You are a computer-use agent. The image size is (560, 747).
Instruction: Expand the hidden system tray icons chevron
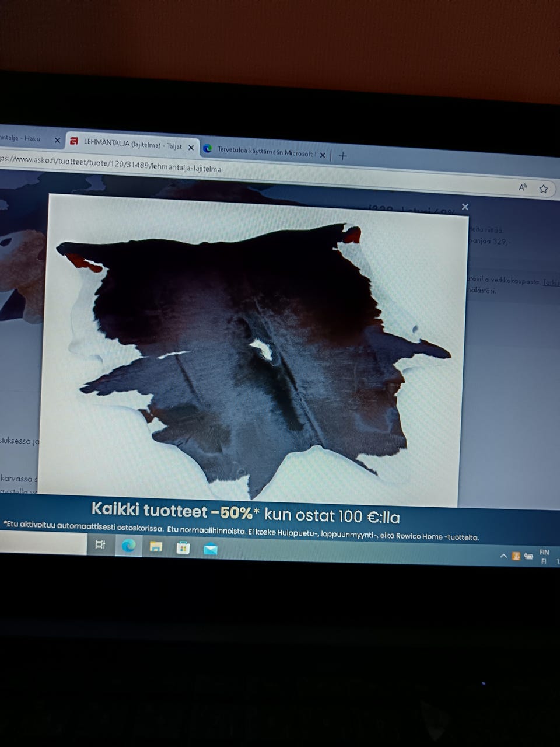coord(503,556)
